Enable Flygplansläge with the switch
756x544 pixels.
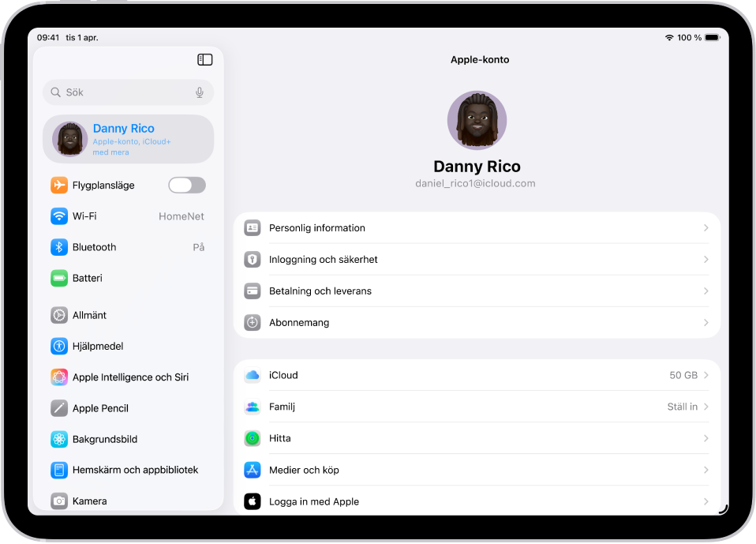(186, 185)
